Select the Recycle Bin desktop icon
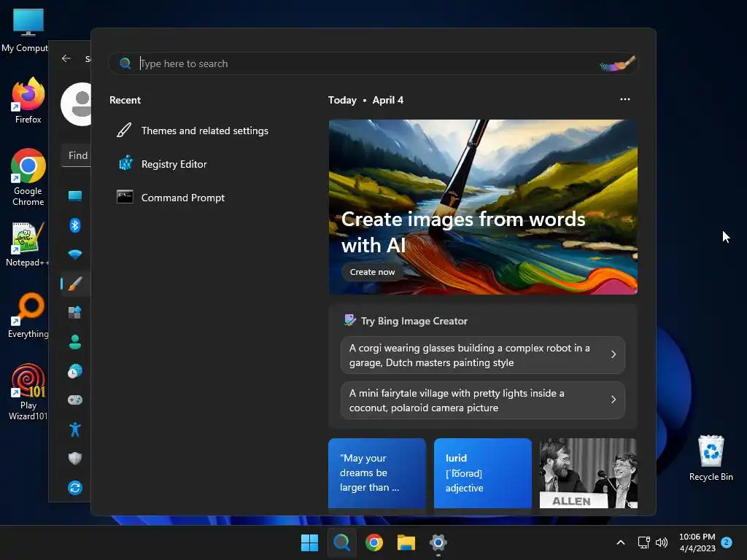 pos(711,458)
